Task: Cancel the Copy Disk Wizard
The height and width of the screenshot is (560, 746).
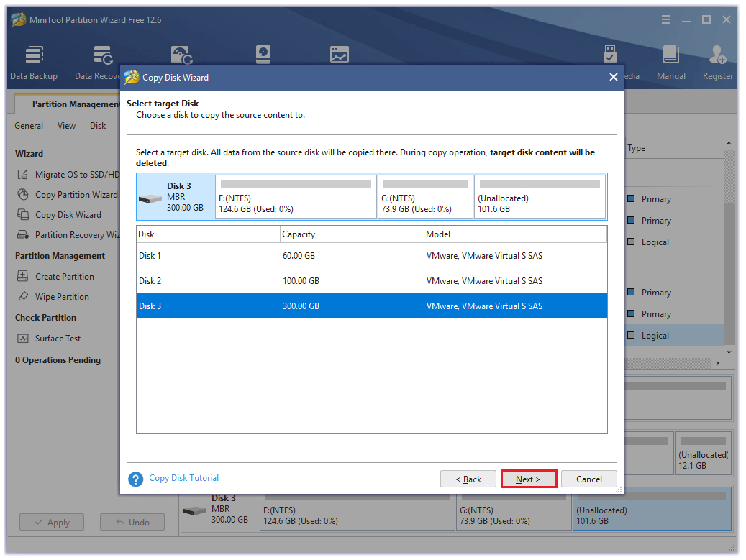Action: point(589,479)
